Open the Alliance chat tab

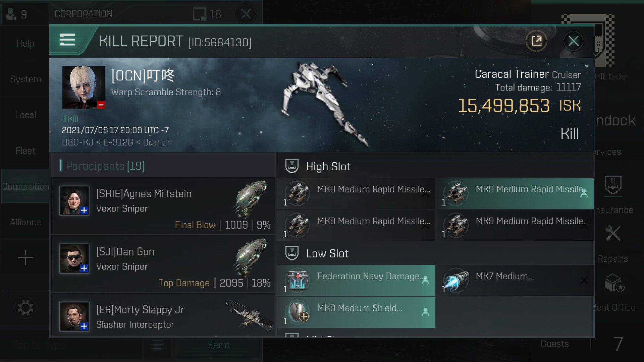point(25,222)
